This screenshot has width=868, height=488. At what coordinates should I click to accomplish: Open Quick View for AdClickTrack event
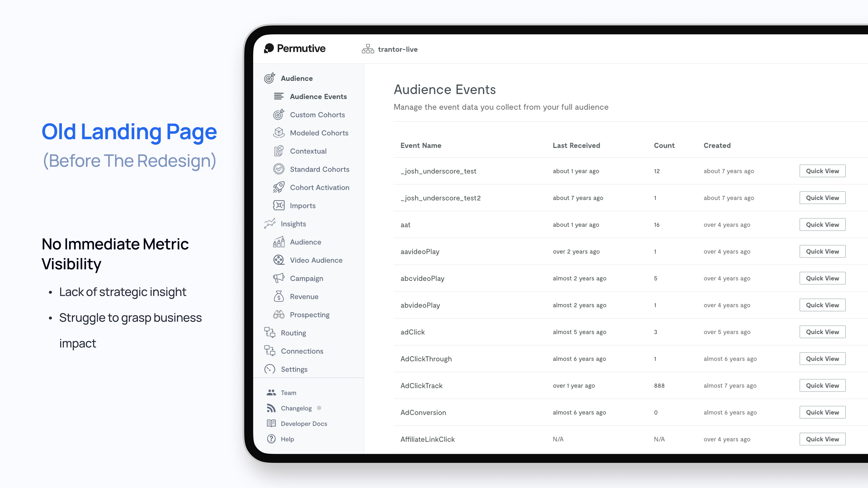coord(822,386)
